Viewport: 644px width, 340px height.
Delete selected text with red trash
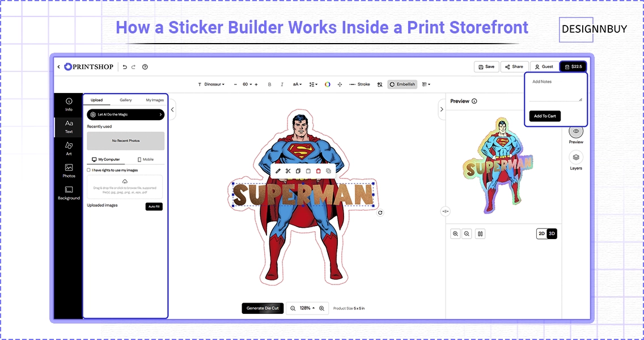318,171
